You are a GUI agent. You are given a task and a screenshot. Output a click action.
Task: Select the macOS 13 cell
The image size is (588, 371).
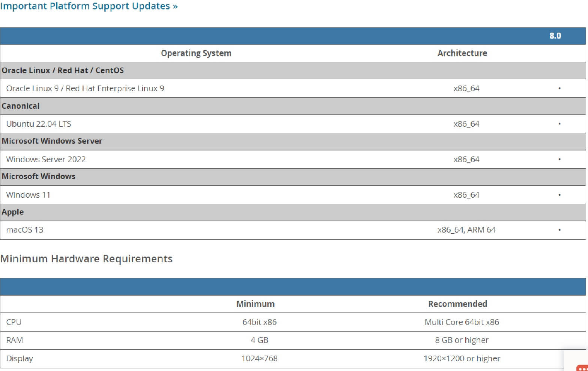pyautogui.click(x=25, y=230)
